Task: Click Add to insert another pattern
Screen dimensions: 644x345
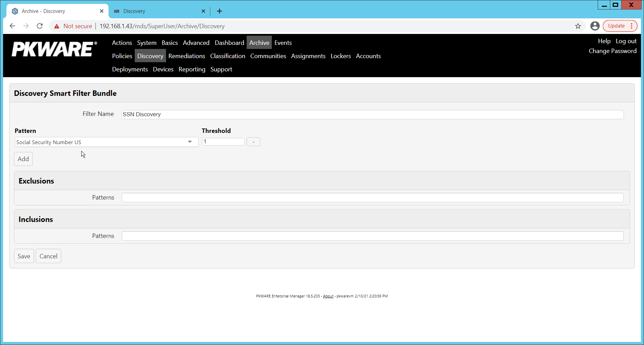Action: click(x=23, y=159)
